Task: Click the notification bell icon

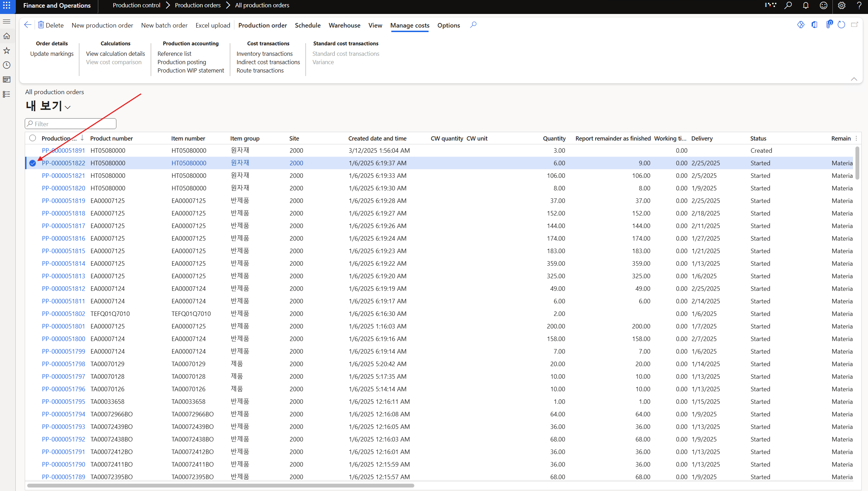Action: 806,6
